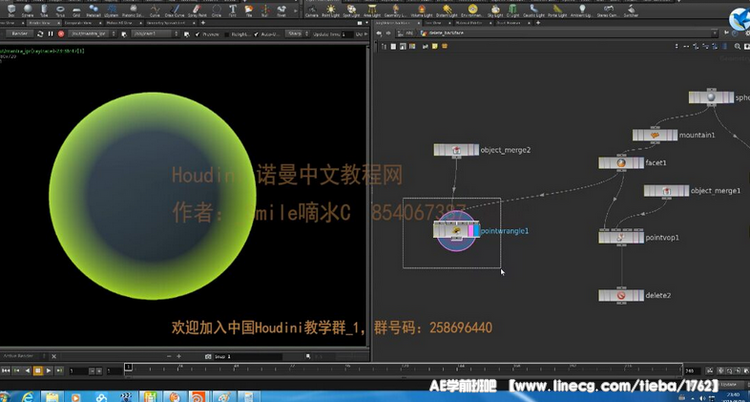The image size is (750, 402).
Task: Select the Spray Paint shelf tool
Action: click(196, 10)
